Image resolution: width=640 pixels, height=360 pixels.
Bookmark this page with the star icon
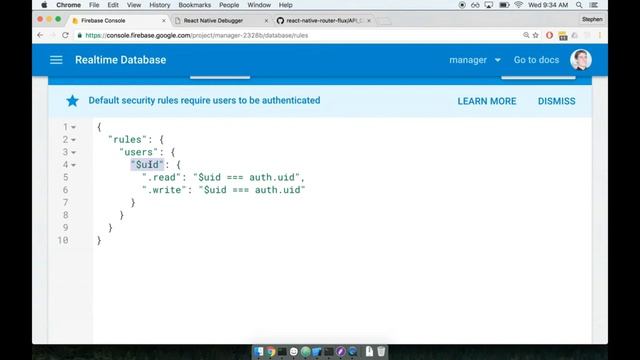point(536,36)
